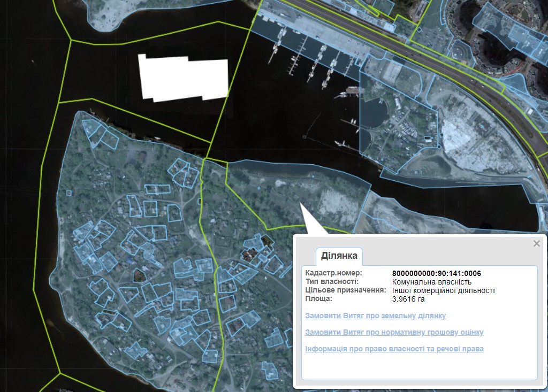Open Замовити Витяг про земельну ділянку link
This screenshot has height=392, width=548.
click(375, 316)
